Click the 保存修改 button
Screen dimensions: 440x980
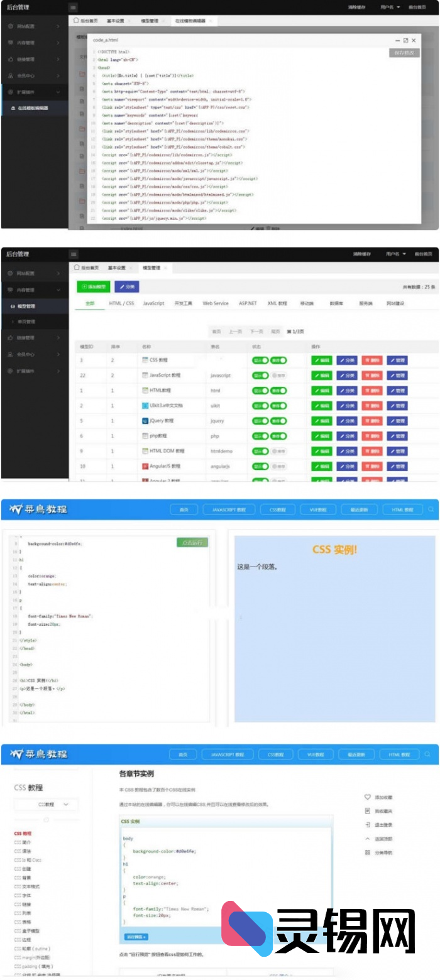pos(404,53)
